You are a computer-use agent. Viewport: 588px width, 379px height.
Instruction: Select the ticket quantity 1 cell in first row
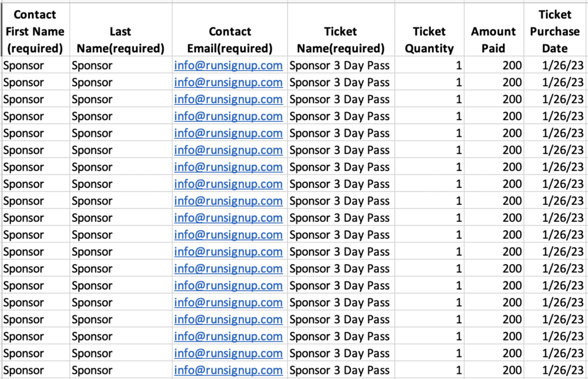[430, 65]
